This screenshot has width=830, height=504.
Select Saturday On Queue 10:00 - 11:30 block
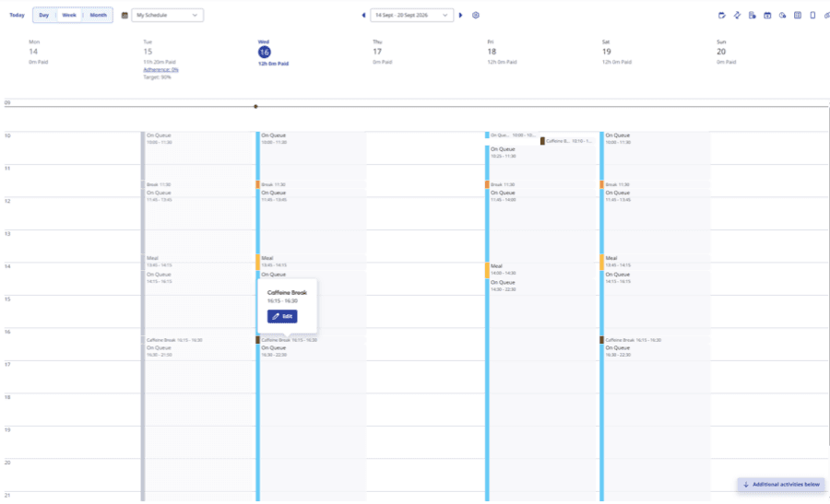pyautogui.click(x=655, y=156)
